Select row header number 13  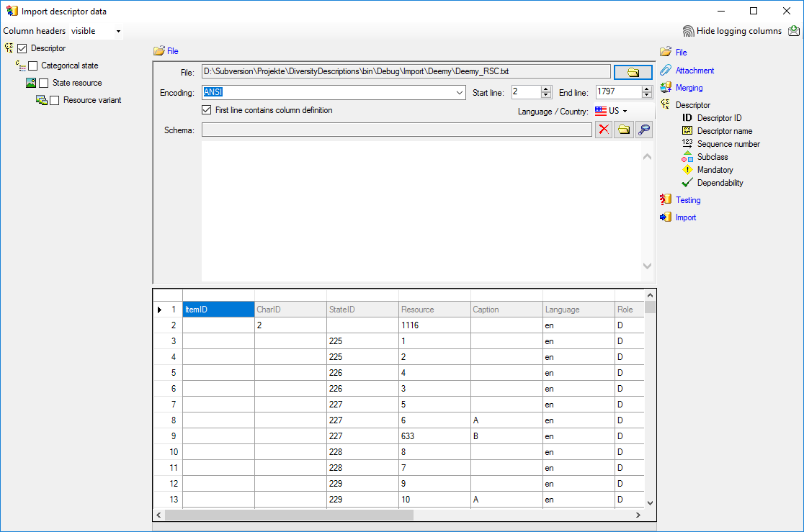(x=168, y=499)
